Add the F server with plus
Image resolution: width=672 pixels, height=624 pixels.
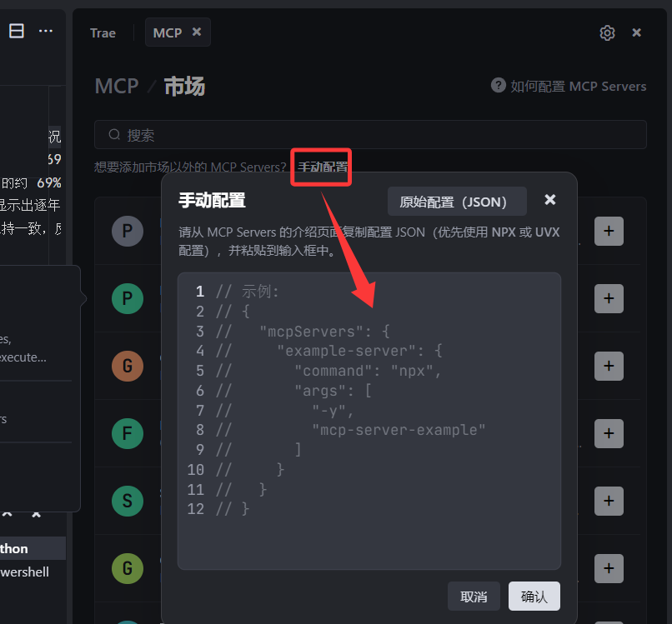click(x=609, y=433)
